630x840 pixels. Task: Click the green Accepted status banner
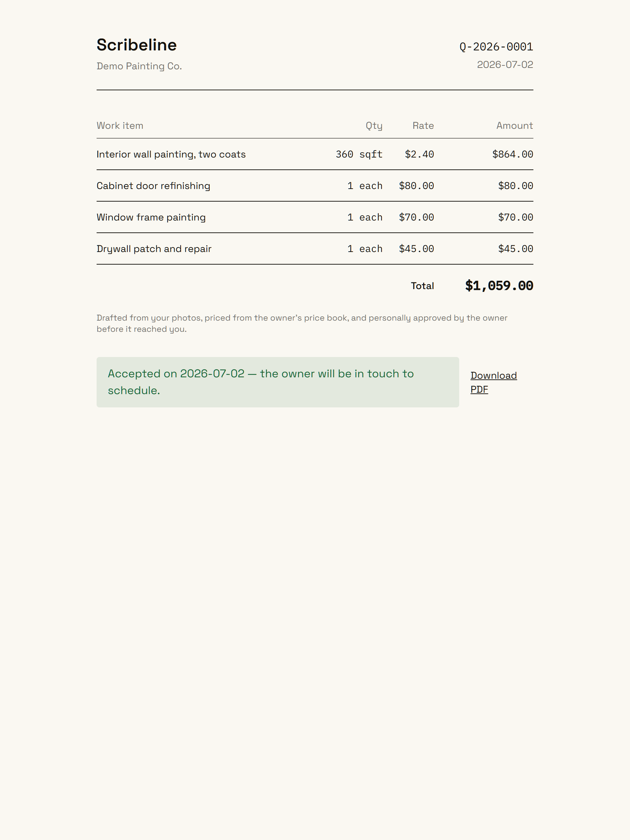[x=278, y=382]
